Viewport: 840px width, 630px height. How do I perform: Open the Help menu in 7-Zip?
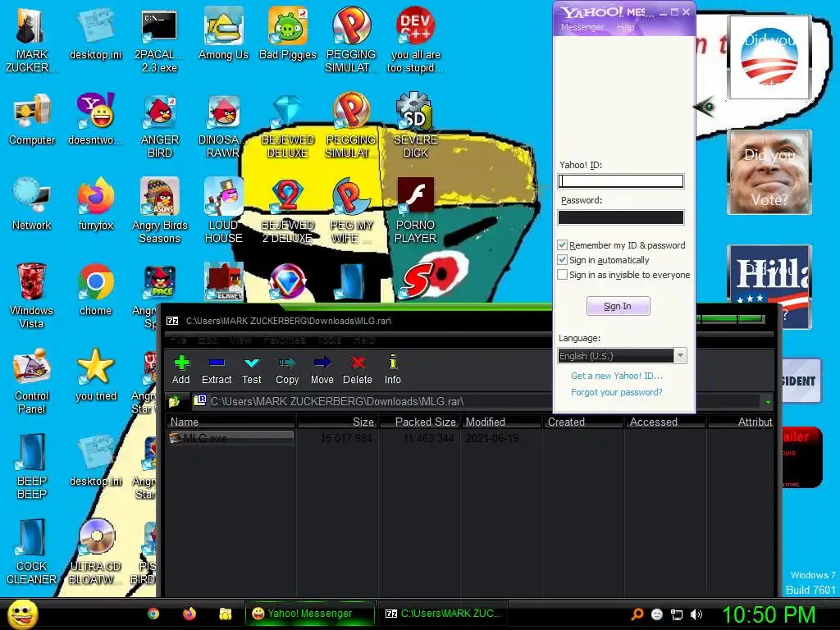click(364, 340)
